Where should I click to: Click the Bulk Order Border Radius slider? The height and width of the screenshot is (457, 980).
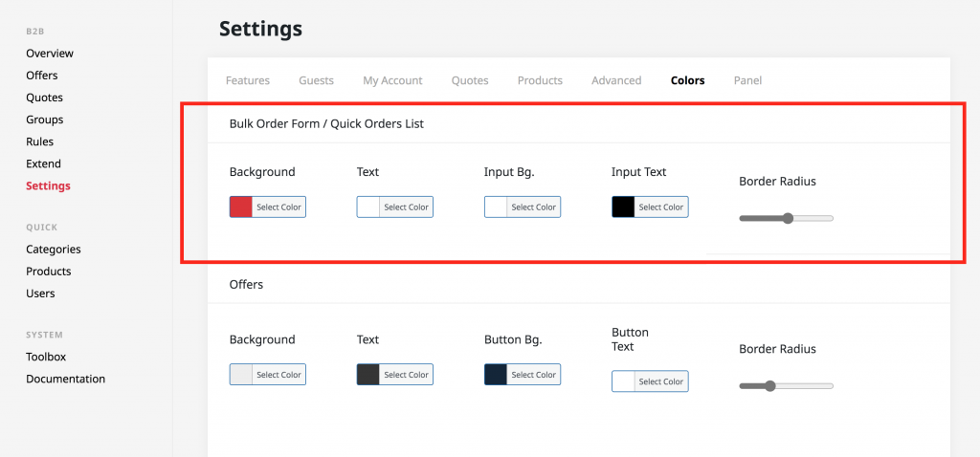[x=787, y=219]
